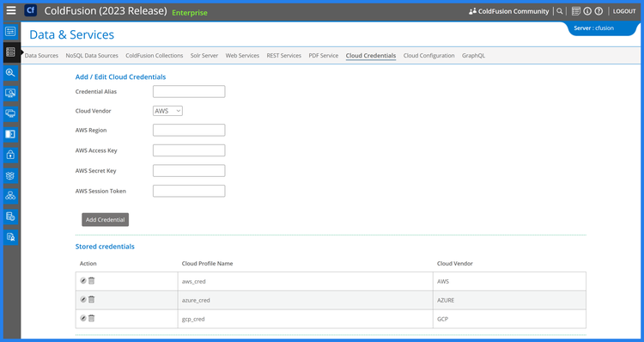
Task: Open the system information icon
Action: [587, 11]
